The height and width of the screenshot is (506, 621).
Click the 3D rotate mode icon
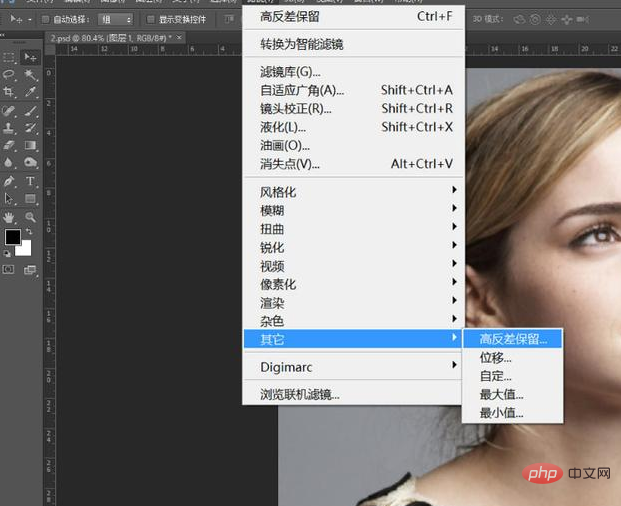coord(519,19)
